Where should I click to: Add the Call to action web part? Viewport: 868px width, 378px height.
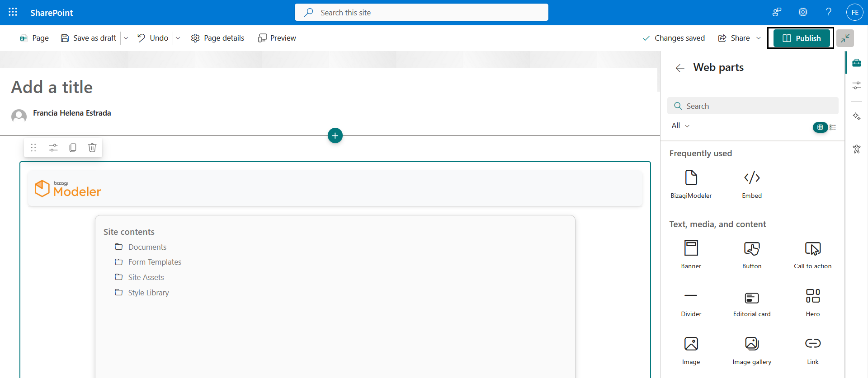coord(812,254)
